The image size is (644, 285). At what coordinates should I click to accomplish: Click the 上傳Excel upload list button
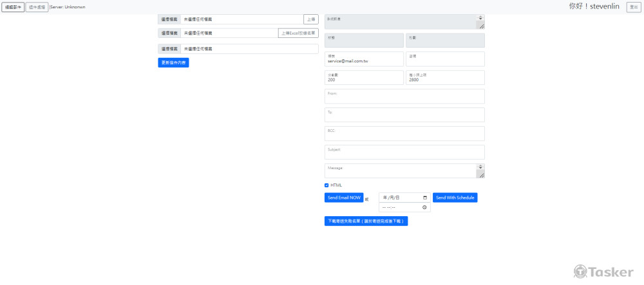[x=298, y=33]
